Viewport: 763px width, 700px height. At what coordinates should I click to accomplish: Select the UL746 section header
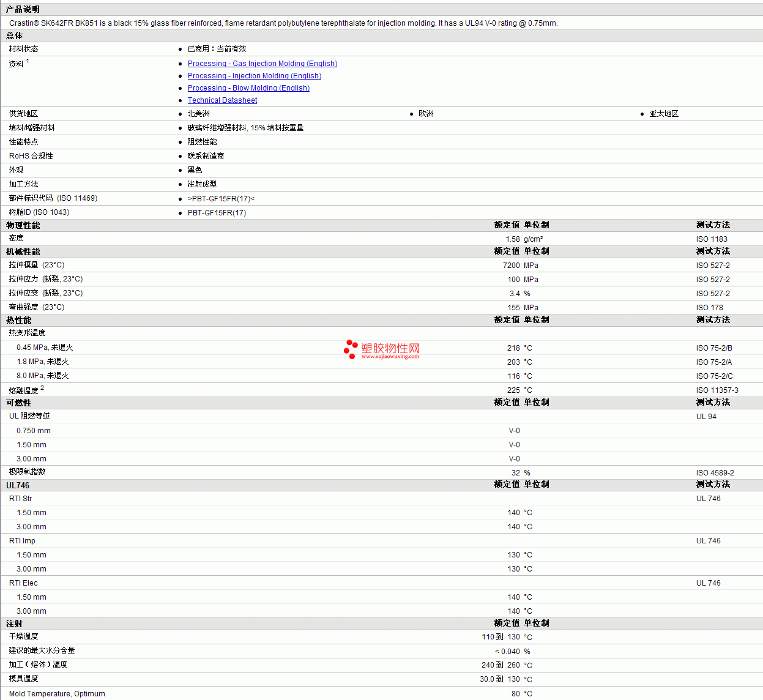pos(18,485)
